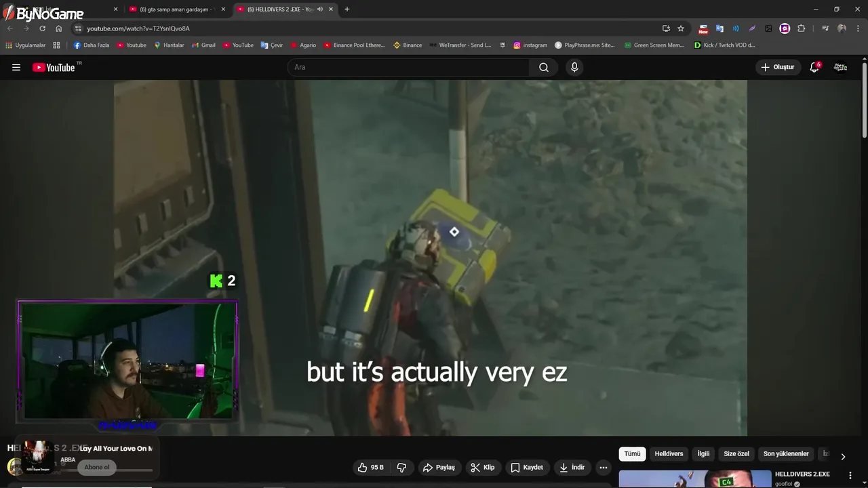The image size is (868, 488).
Task: Open the Kick / Twitch VOD bookmark
Action: click(x=724, y=45)
